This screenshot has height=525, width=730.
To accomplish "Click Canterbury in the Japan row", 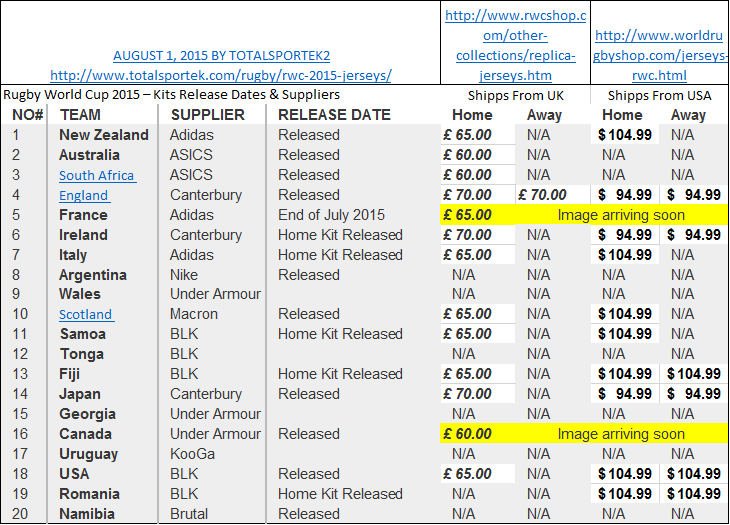I will pos(206,394).
